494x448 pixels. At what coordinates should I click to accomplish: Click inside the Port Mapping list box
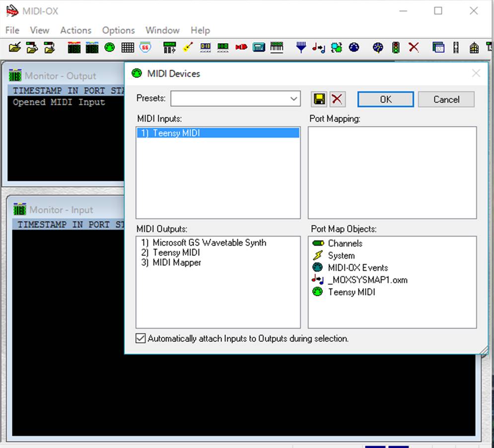click(x=392, y=172)
